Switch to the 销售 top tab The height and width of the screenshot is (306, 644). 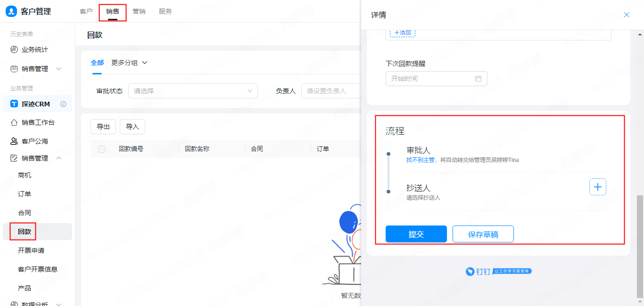pos(113,11)
